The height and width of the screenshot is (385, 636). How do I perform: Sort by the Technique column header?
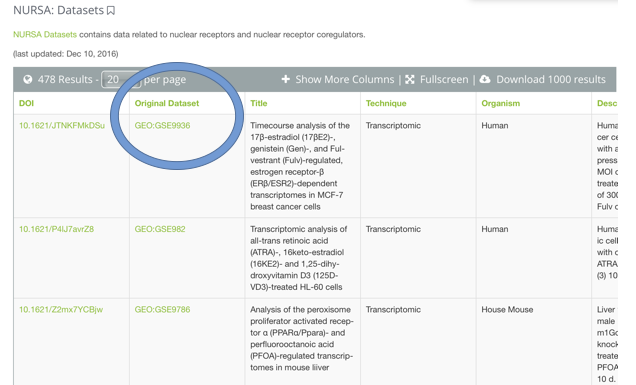point(386,103)
